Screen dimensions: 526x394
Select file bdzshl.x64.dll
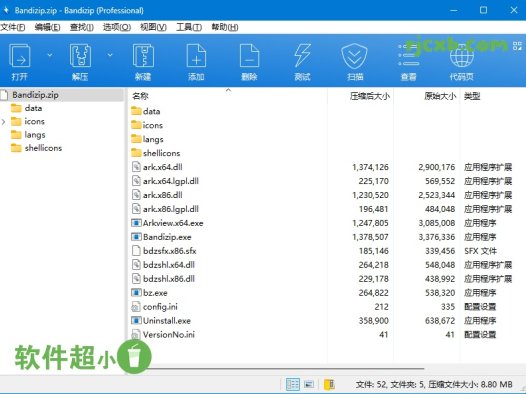(169, 265)
